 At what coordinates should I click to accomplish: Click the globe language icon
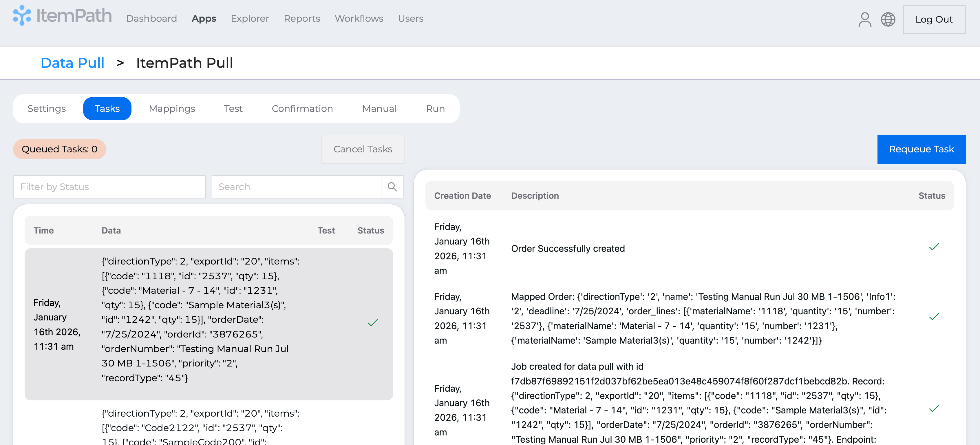pos(888,19)
